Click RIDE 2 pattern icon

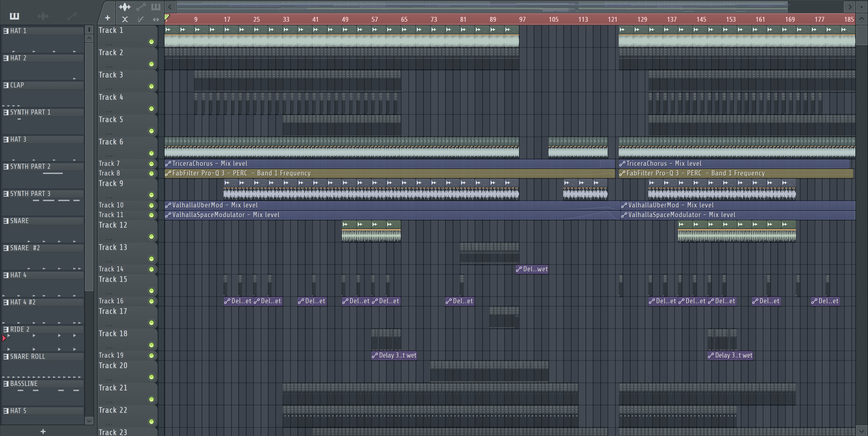coord(6,330)
